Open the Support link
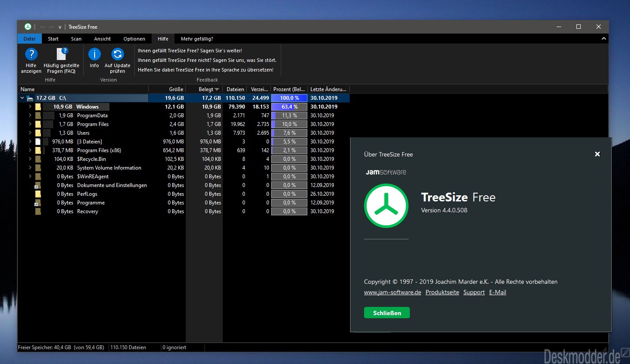Viewport: 630px width, 364px height. (474, 292)
